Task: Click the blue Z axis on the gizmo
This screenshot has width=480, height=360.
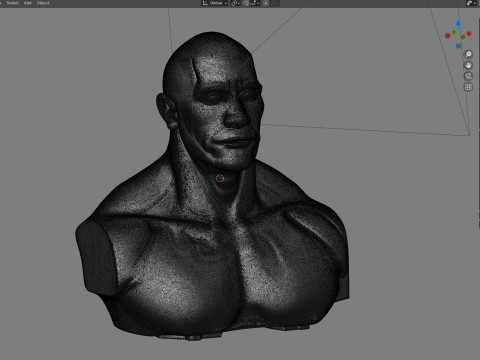Action: click(x=458, y=23)
